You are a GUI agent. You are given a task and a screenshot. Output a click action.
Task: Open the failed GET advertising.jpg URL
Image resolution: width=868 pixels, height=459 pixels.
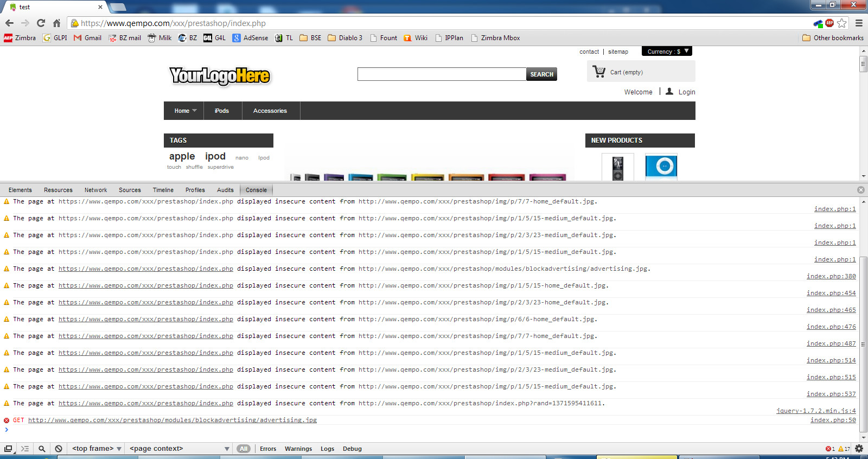tap(173, 420)
